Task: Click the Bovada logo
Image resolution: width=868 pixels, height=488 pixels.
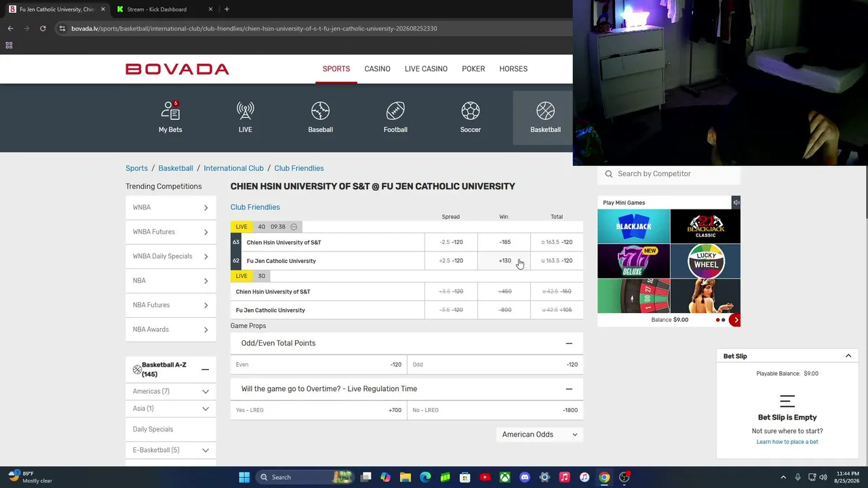Action: point(177,69)
